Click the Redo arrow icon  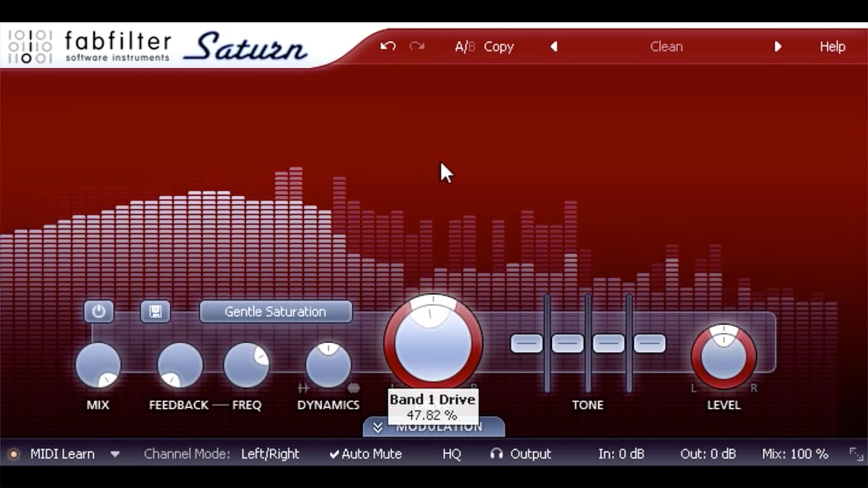(x=417, y=47)
